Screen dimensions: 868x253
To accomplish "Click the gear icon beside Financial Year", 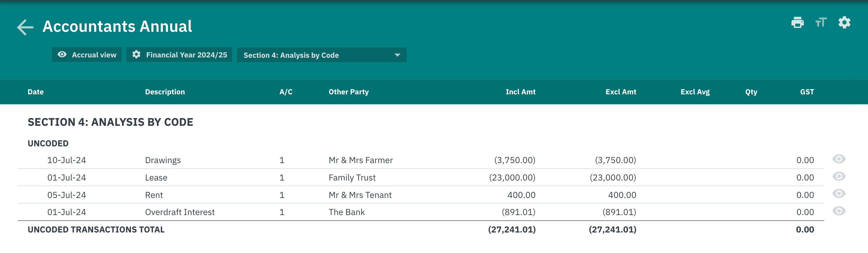I will tap(136, 55).
